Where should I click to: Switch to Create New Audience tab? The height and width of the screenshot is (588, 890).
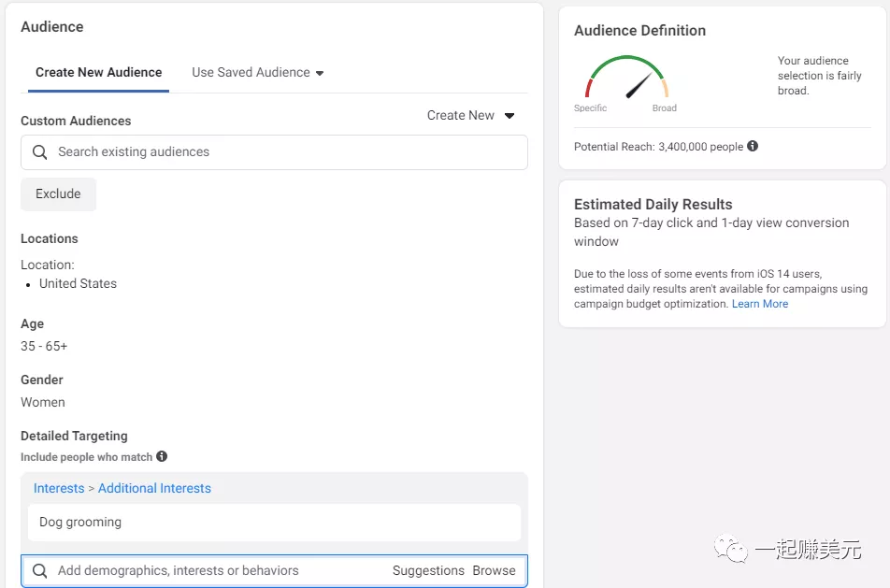click(98, 72)
